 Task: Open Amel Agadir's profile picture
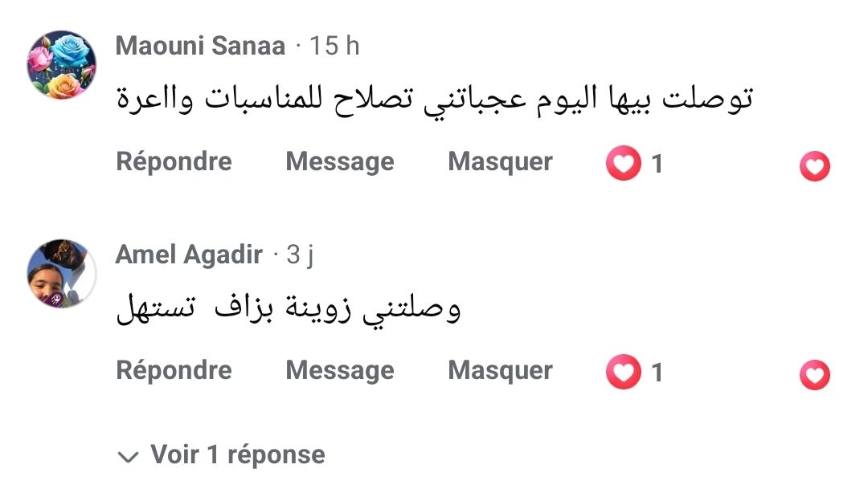tap(62, 273)
